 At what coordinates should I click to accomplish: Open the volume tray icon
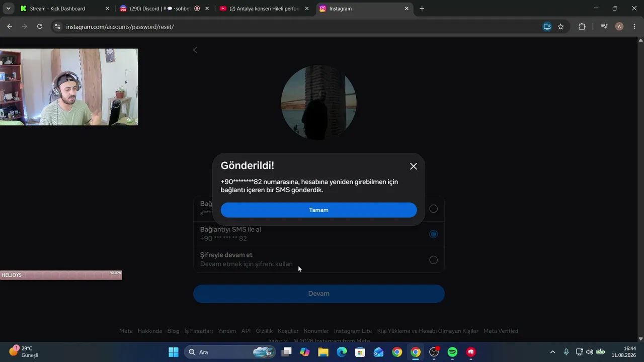point(589,352)
